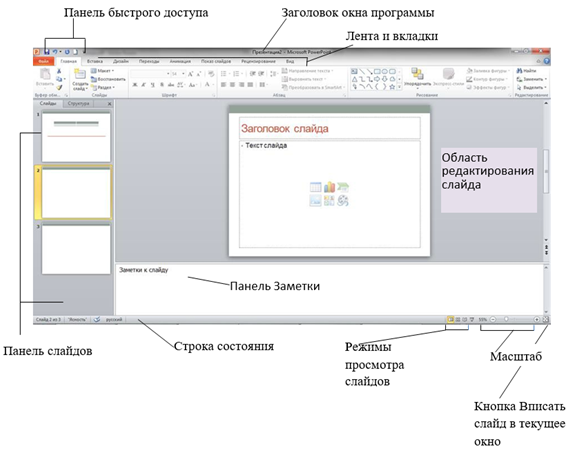Switch to the Рецензирование tab
Image resolution: width=569 pixels, height=451 pixels.
click(258, 61)
